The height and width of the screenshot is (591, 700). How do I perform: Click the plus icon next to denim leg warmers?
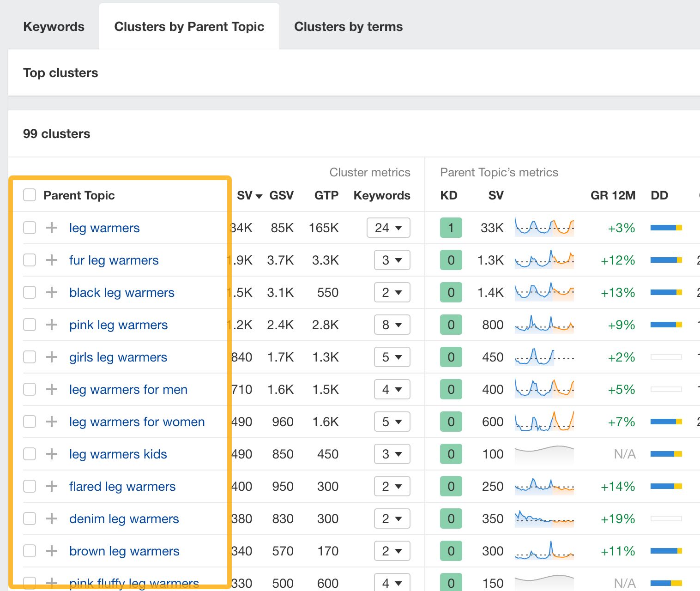51,519
